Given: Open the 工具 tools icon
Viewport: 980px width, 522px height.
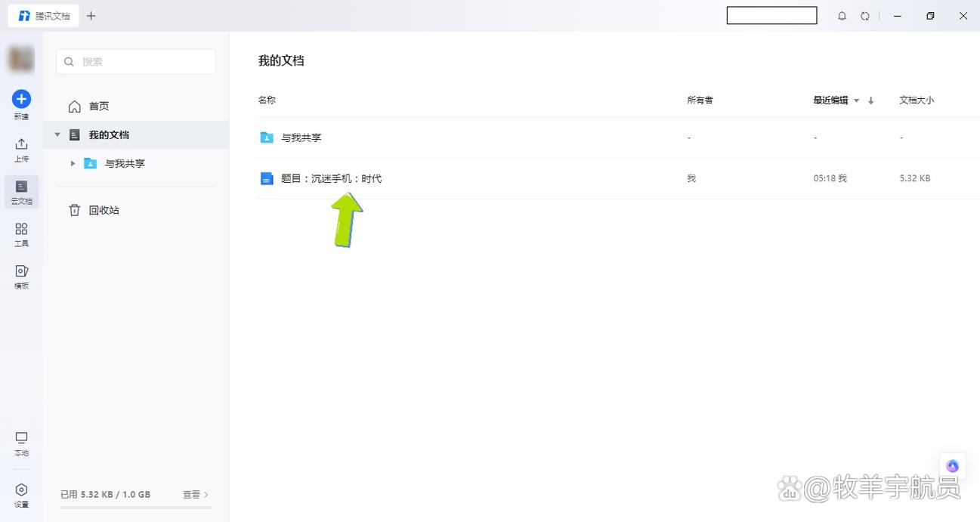Looking at the screenshot, I should pyautogui.click(x=21, y=229).
